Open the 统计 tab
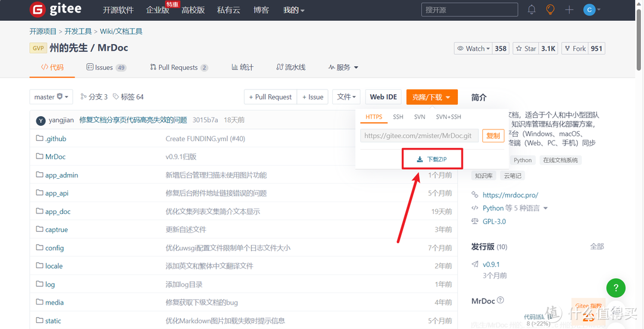 (x=242, y=67)
